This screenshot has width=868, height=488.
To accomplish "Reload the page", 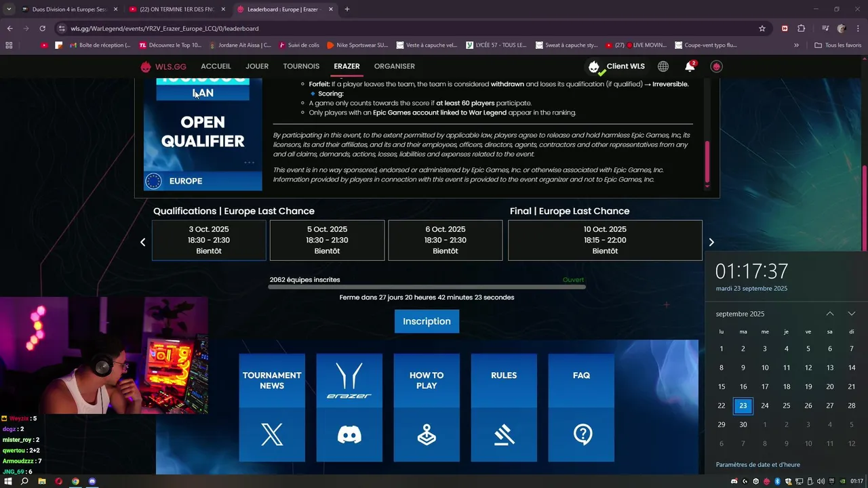I will [x=43, y=28].
